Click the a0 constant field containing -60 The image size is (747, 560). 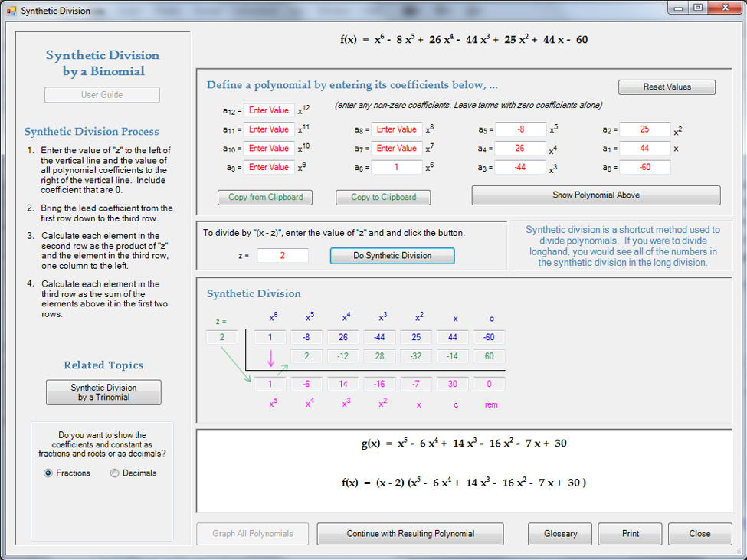pyautogui.click(x=645, y=167)
